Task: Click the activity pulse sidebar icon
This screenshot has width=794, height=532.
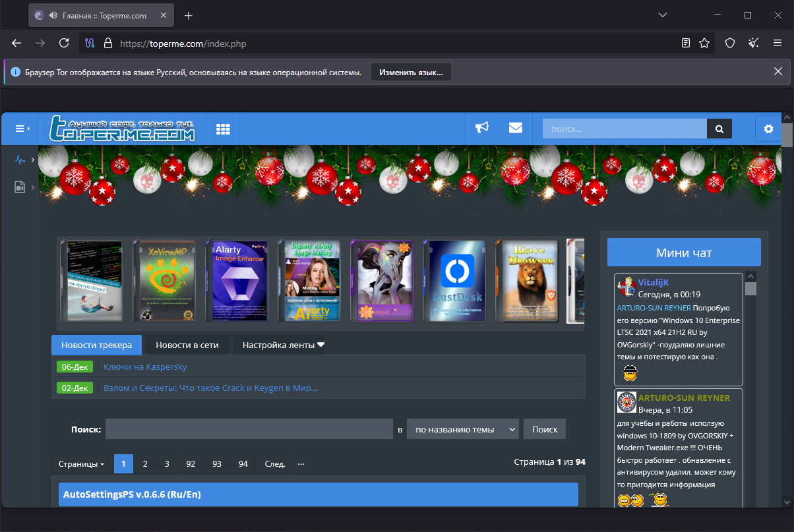Action: pyautogui.click(x=20, y=160)
